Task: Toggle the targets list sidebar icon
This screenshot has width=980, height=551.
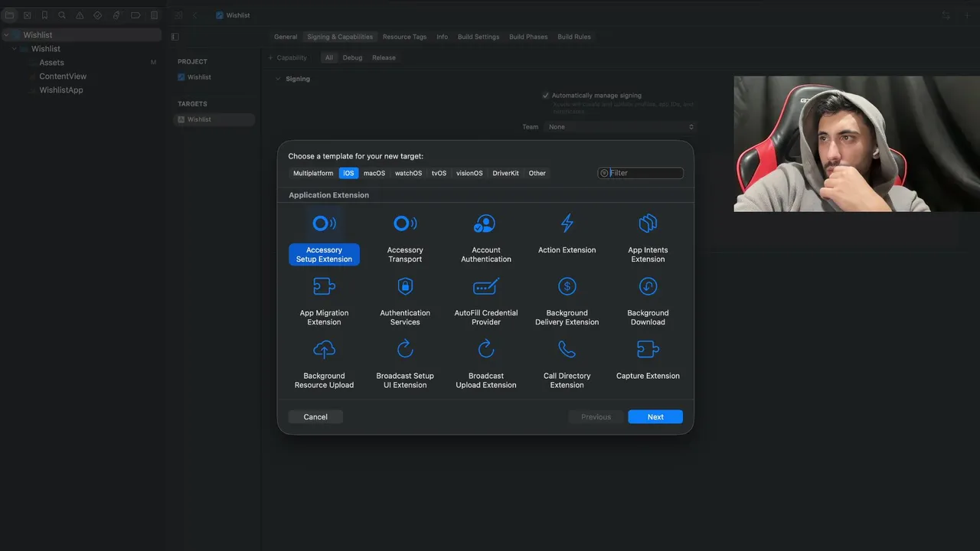Action: (175, 37)
